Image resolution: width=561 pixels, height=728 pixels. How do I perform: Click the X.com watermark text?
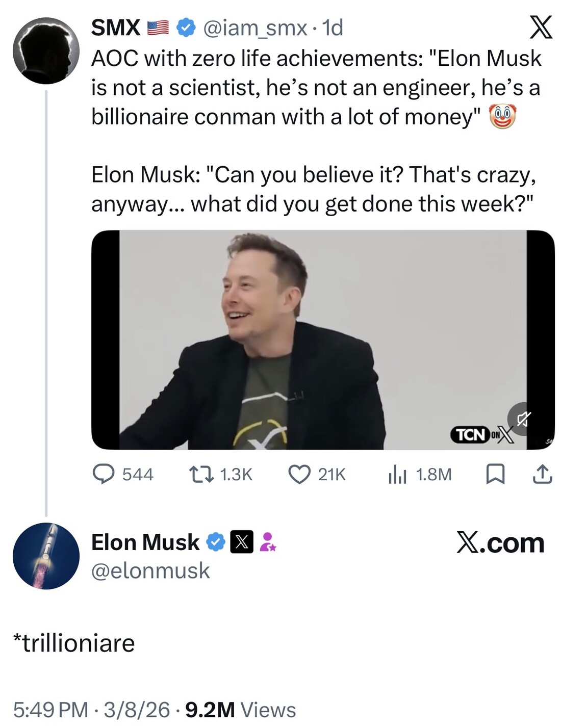(x=500, y=542)
